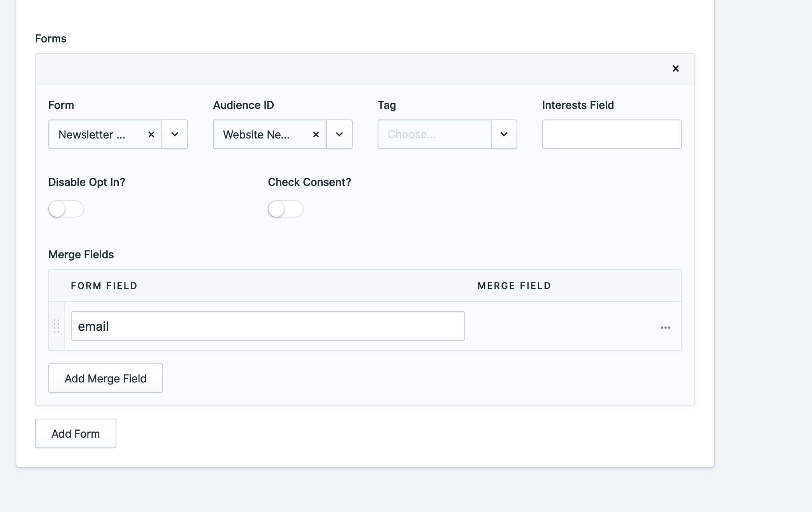The height and width of the screenshot is (512, 812).
Task: Click the Tag Choose... select box
Action: [x=434, y=134]
